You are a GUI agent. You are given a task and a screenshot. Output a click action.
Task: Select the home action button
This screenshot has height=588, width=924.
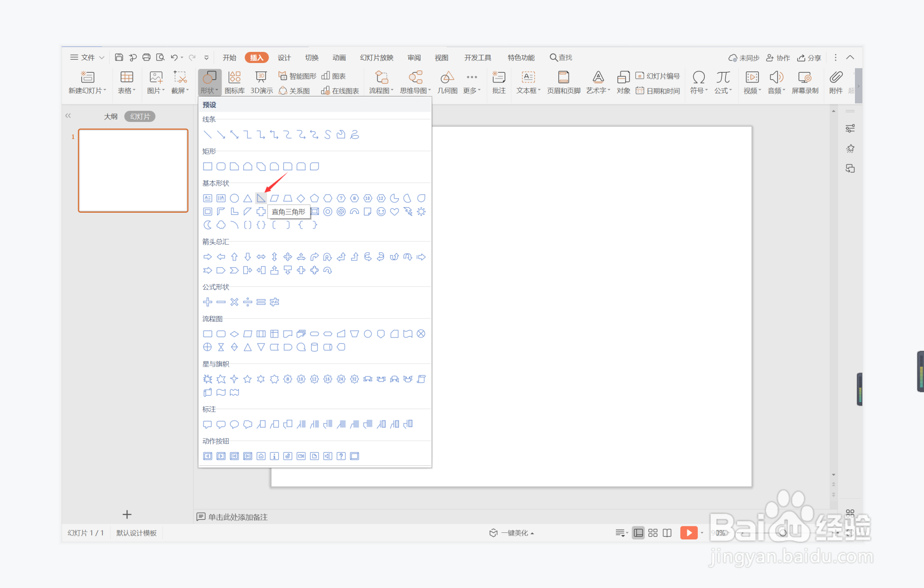click(x=261, y=456)
